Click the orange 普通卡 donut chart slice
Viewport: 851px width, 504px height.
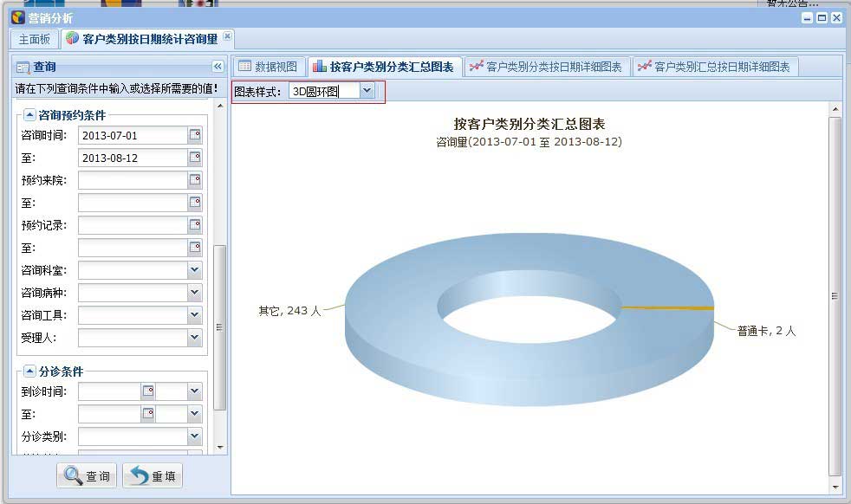(667, 308)
